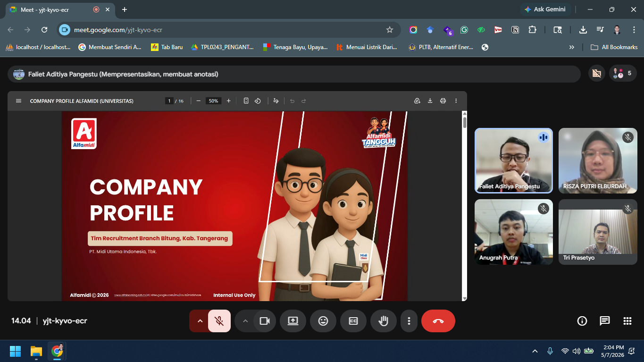Open the Chrome three-dot menu

(634, 30)
